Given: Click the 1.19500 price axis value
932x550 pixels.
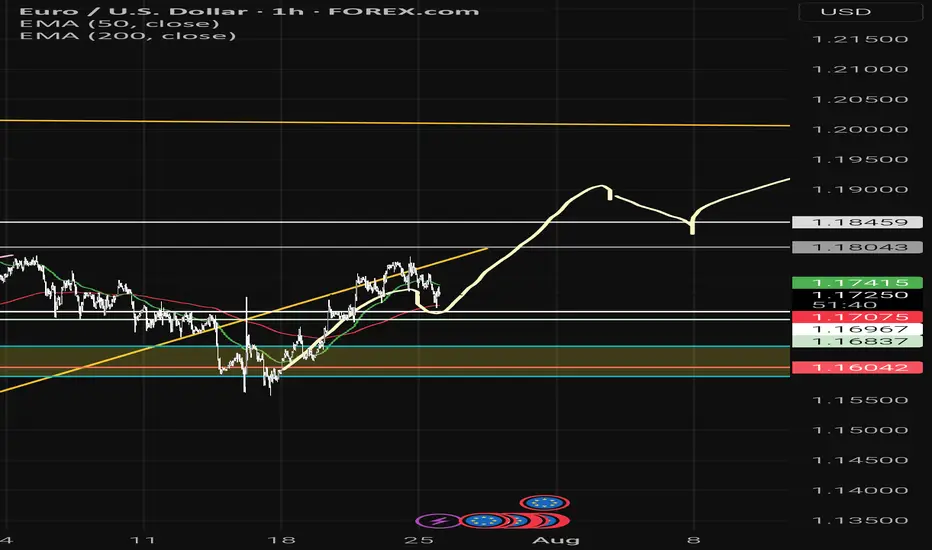Looking at the screenshot, I should [860, 159].
